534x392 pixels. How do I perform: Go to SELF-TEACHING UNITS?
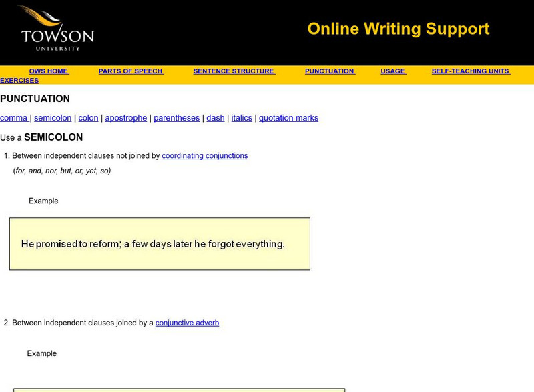(x=469, y=71)
